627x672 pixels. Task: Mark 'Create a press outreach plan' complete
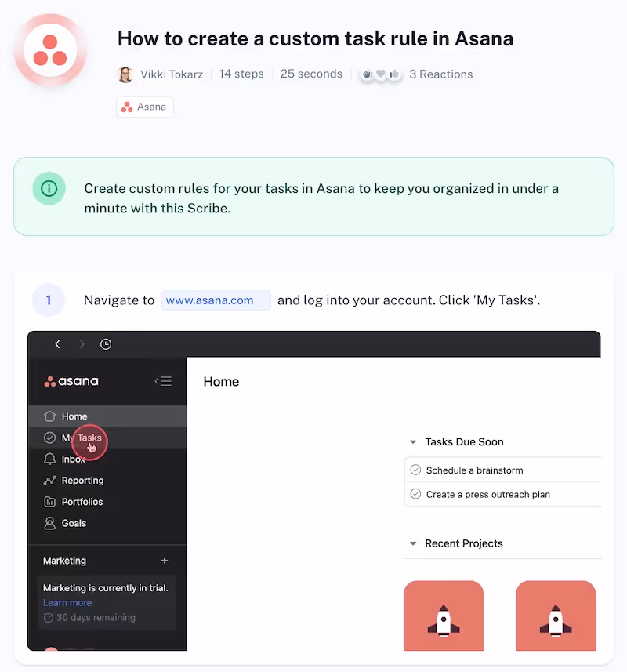pyautogui.click(x=415, y=494)
